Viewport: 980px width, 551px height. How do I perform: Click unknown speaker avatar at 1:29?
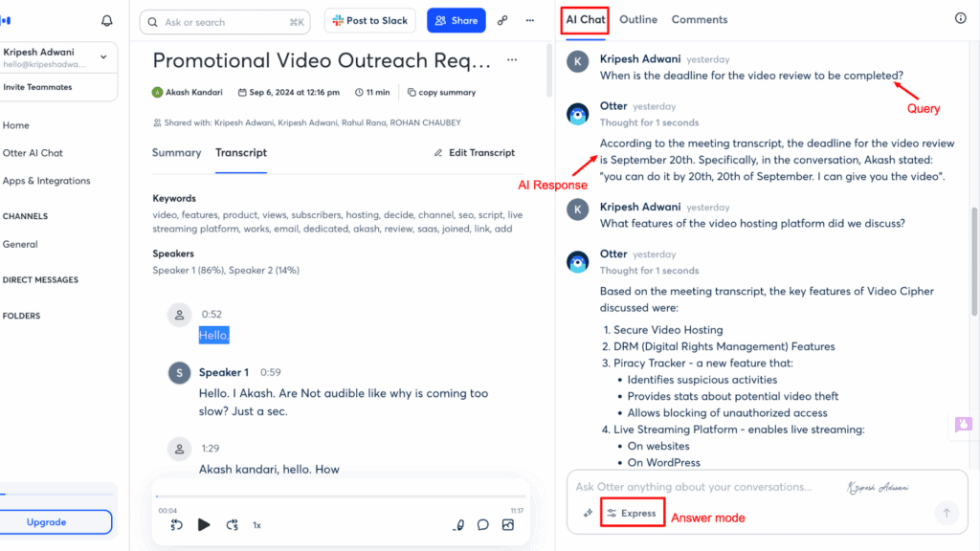click(x=179, y=449)
